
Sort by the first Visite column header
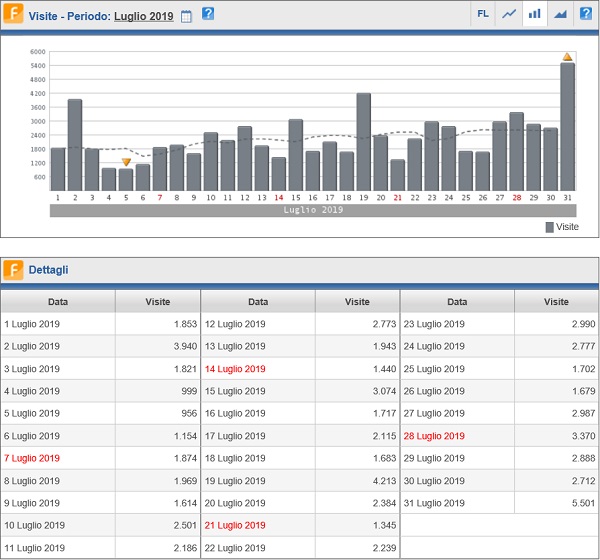coord(157,301)
